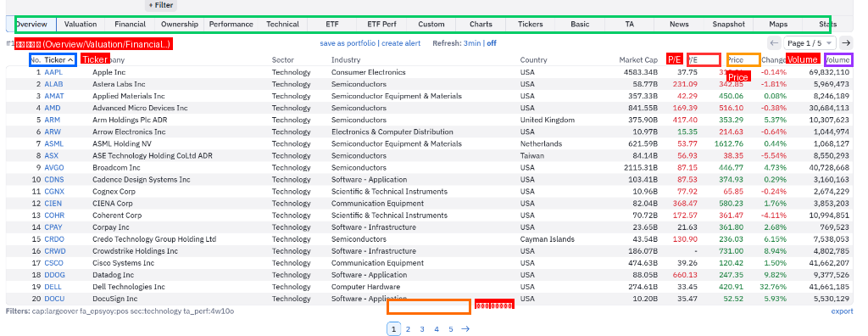
Task: Open the AAPL ticker link
Action: 53,72
